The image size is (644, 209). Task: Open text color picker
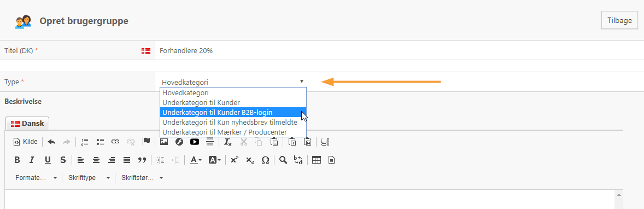195,160
